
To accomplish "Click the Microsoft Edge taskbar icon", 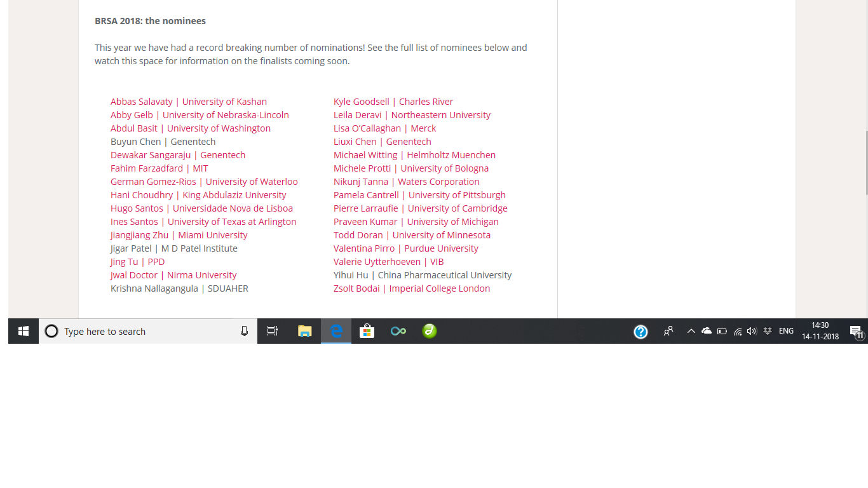I will [336, 331].
